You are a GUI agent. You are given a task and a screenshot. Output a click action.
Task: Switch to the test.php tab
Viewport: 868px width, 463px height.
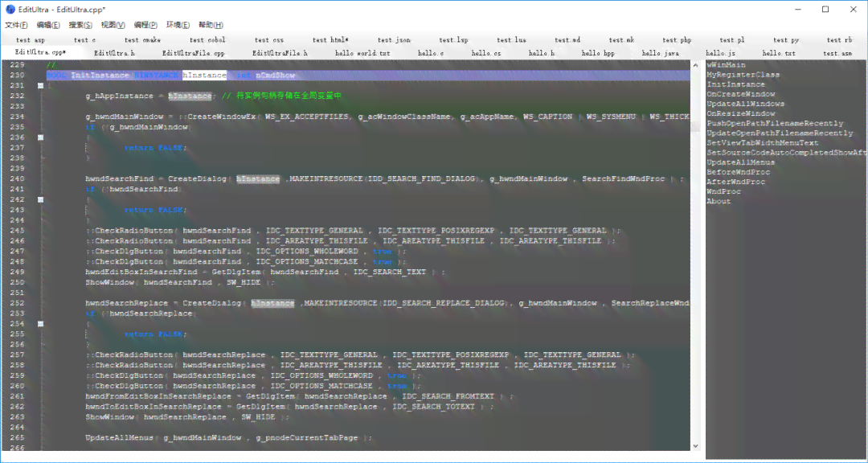click(677, 40)
